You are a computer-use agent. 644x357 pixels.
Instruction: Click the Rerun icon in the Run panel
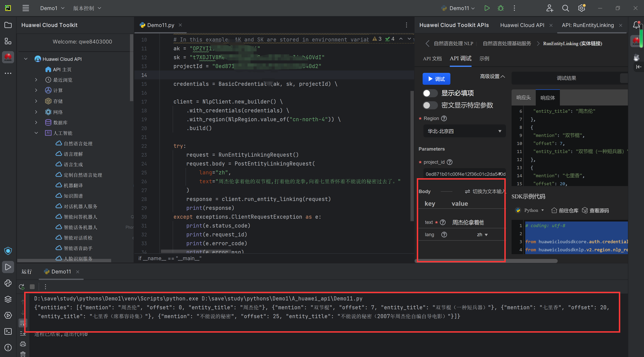coord(22,287)
